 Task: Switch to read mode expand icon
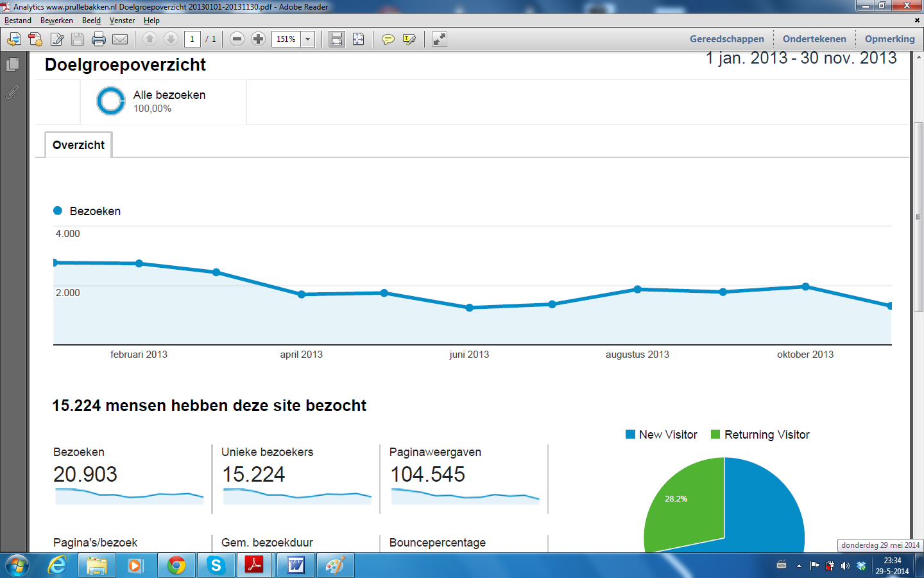(440, 39)
